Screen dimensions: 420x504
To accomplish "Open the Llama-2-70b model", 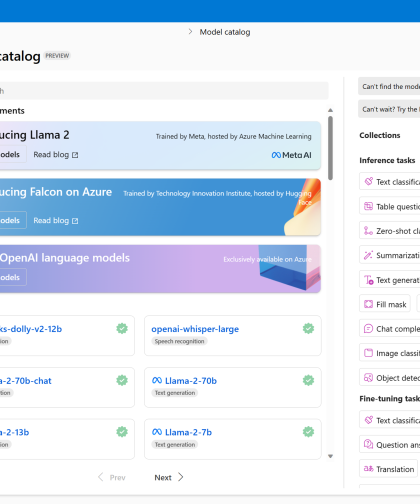I will 191,381.
